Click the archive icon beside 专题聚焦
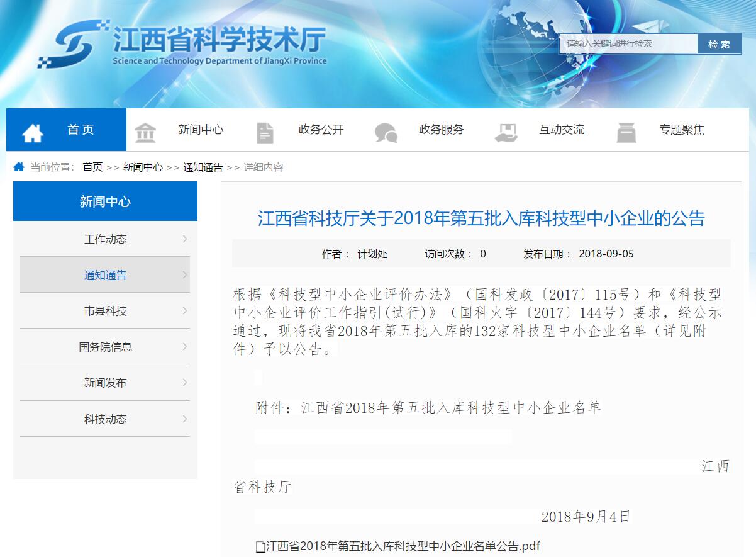The height and width of the screenshot is (557, 756). [x=626, y=133]
